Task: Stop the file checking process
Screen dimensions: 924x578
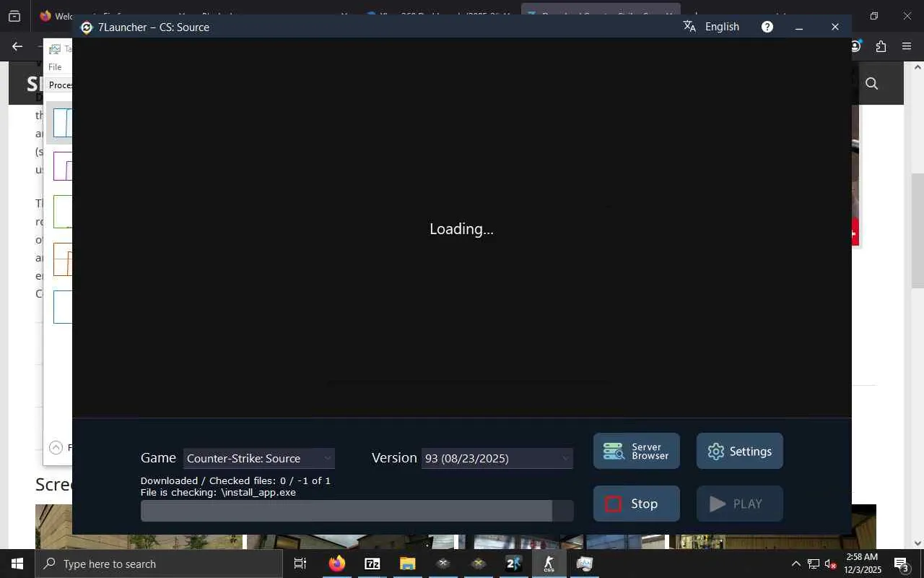Action: [x=637, y=504]
